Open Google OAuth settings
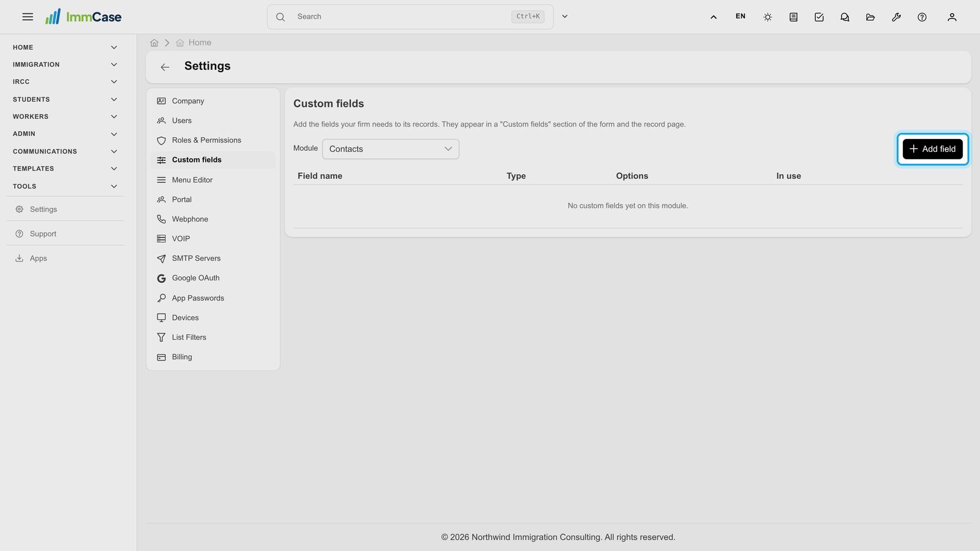 pyautogui.click(x=213, y=278)
